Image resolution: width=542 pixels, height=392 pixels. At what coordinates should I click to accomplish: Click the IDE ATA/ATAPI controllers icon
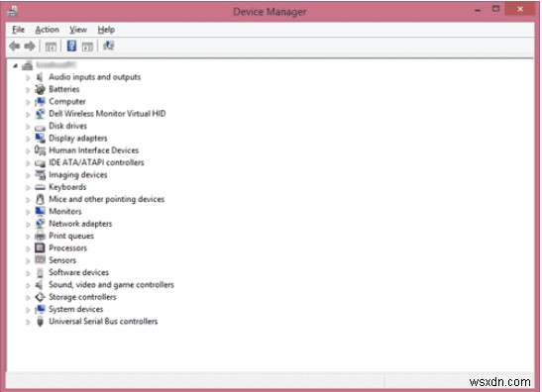[40, 163]
